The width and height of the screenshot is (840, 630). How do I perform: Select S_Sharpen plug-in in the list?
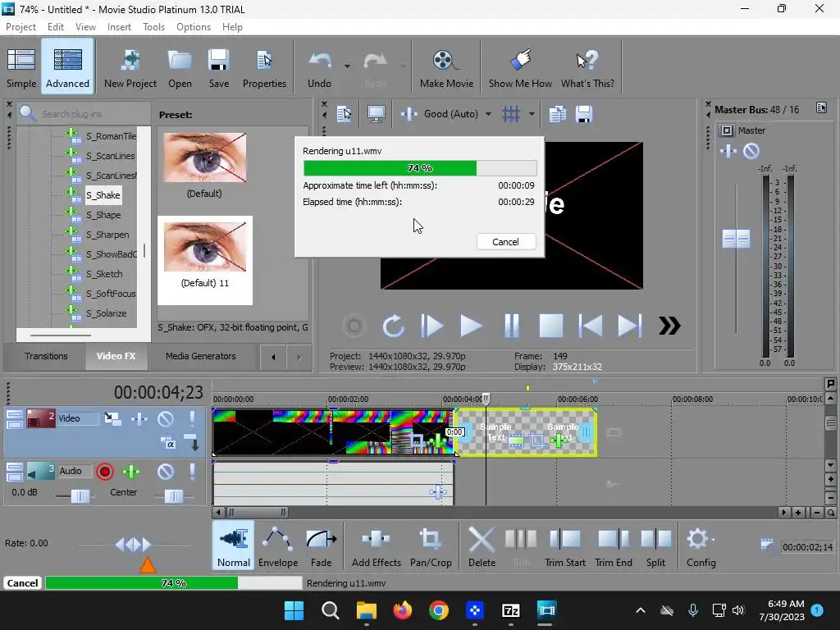(107, 235)
